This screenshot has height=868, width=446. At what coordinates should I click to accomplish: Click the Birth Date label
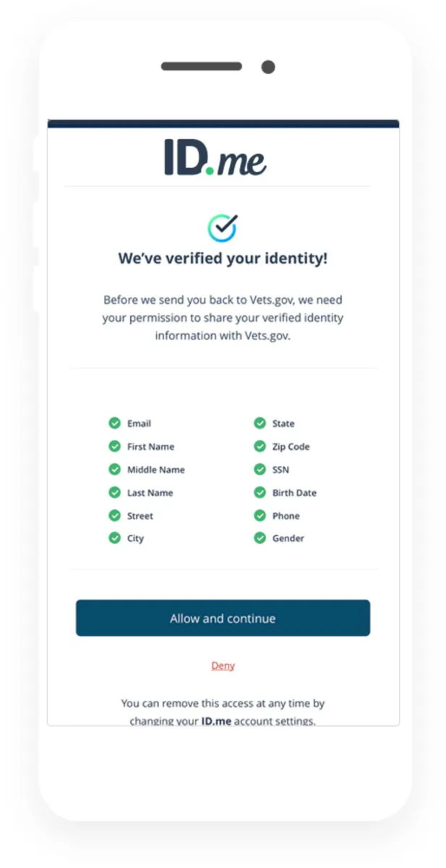click(x=294, y=493)
